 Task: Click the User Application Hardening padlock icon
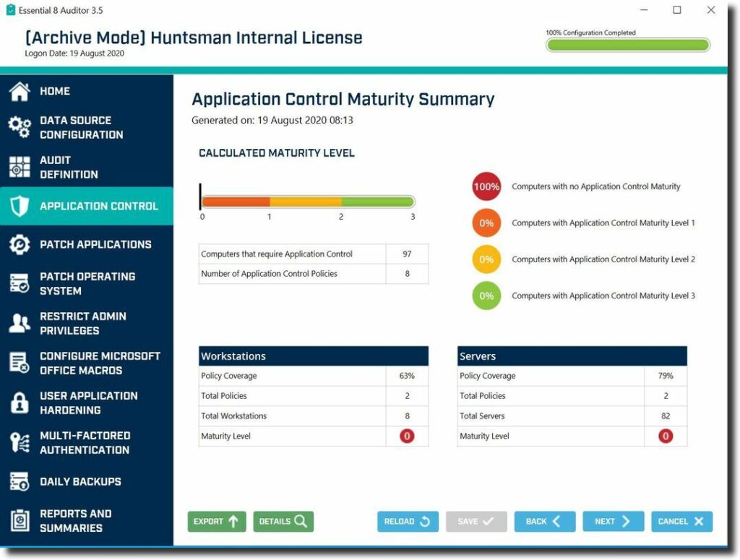coord(22,402)
